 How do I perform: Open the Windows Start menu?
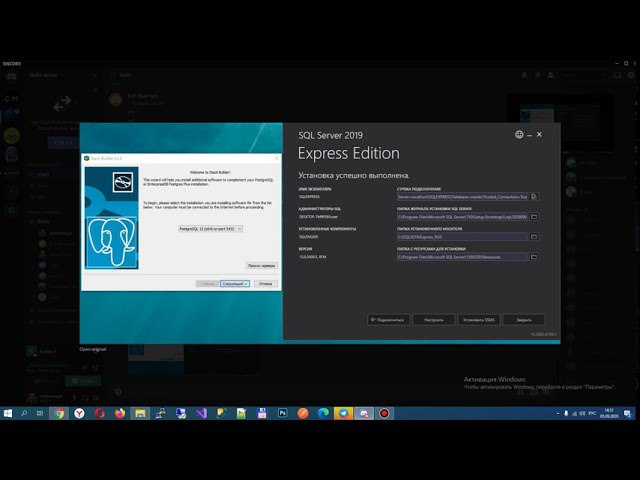(7, 413)
